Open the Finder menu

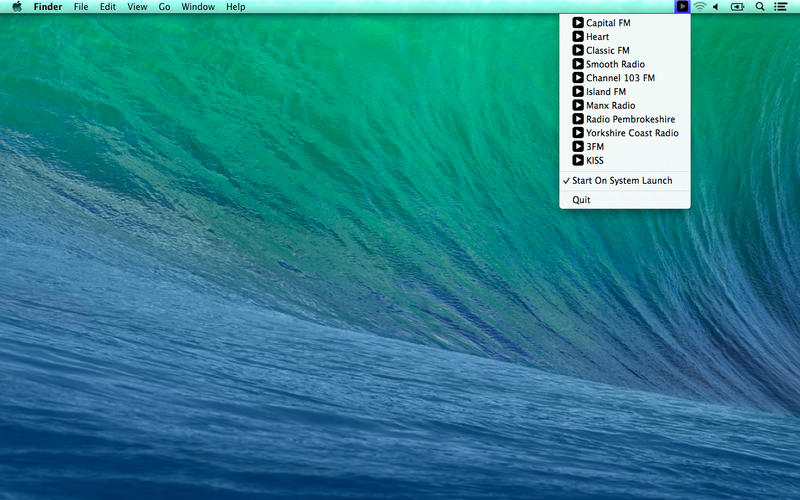(x=48, y=7)
